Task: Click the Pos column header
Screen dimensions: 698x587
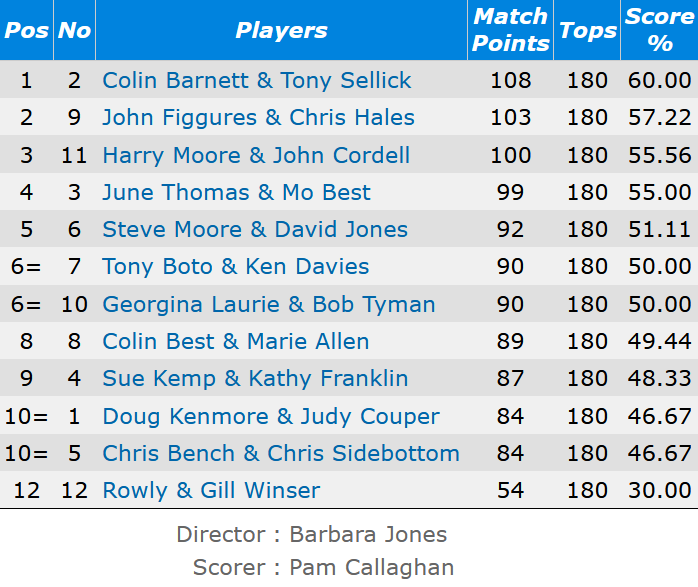Action: pos(26,30)
